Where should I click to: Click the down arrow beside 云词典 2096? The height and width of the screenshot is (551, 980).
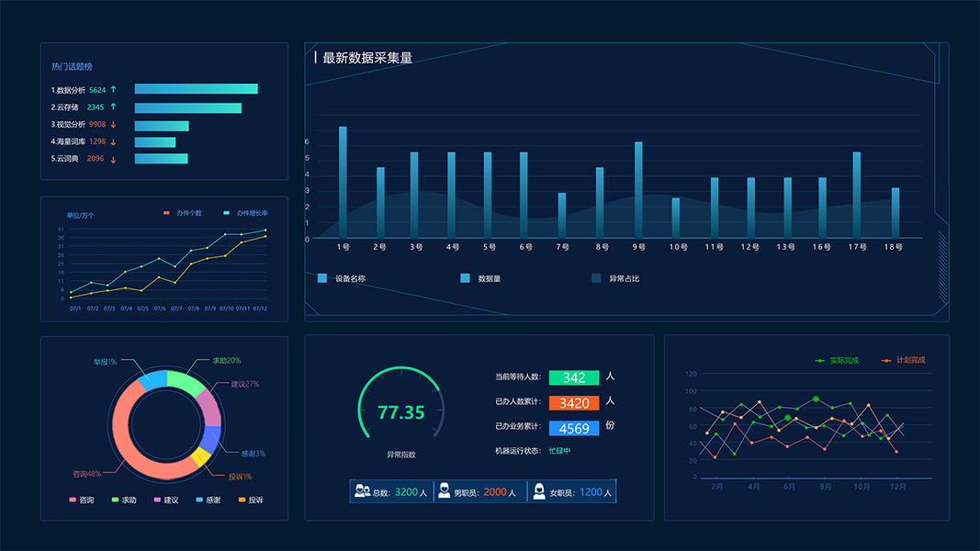click(113, 159)
